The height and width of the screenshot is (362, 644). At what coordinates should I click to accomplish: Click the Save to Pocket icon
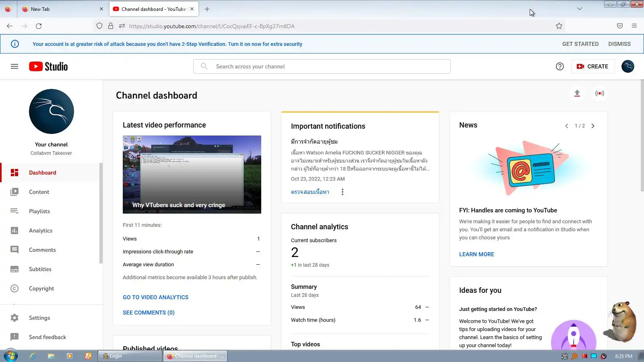coord(620,26)
